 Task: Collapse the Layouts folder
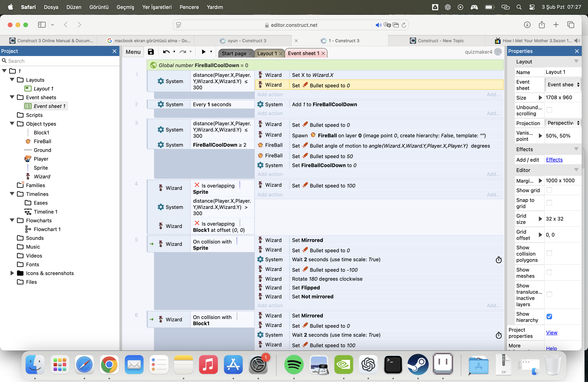coord(12,80)
